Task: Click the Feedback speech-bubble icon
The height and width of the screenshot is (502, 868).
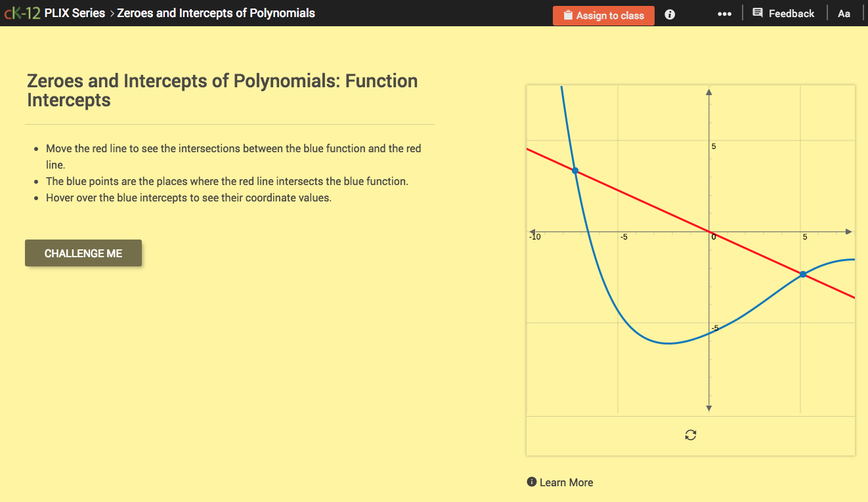Action: point(758,12)
